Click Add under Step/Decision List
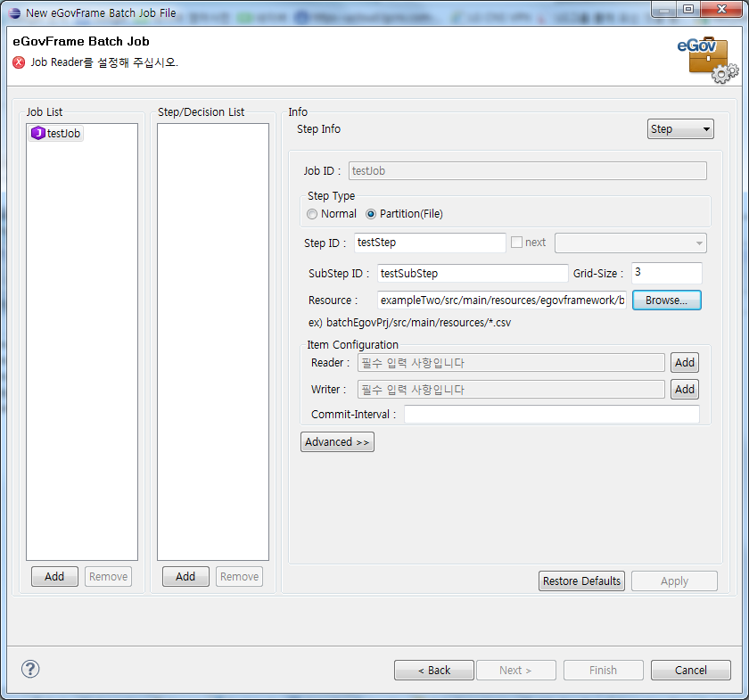Viewport: 749px width, 700px height. pyautogui.click(x=185, y=577)
